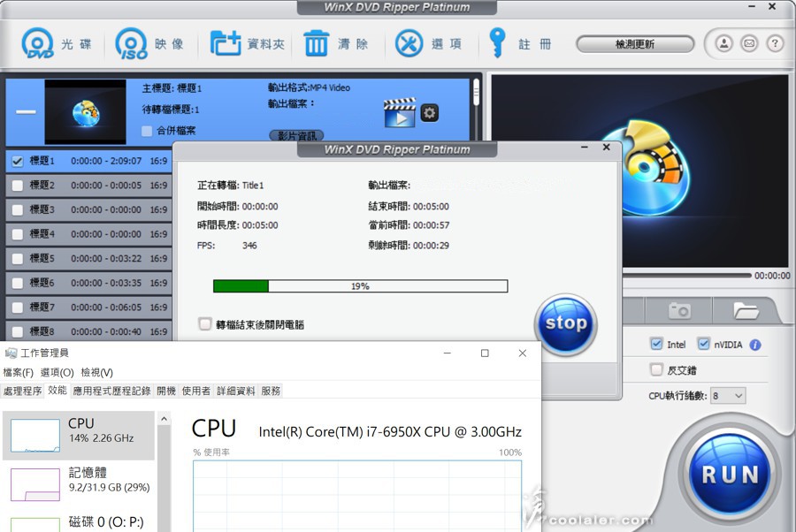Minimize the conversion progress dialog
The width and height of the screenshot is (796, 532).
pos(585,147)
